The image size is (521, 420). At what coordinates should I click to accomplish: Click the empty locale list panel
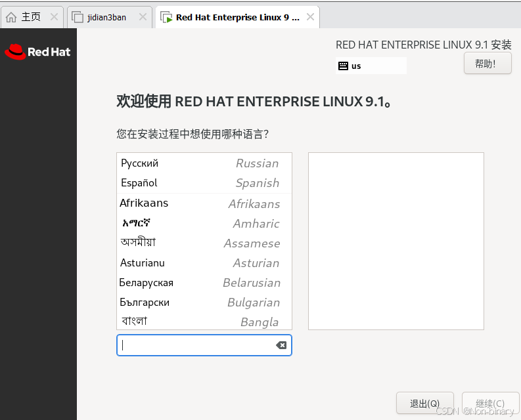pyautogui.click(x=396, y=241)
